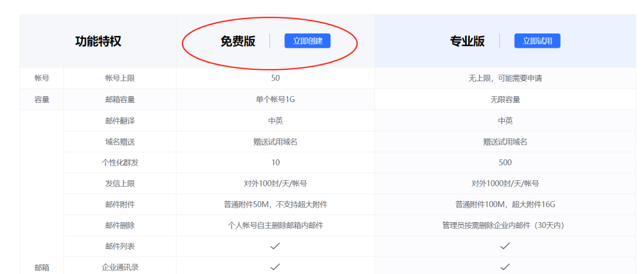The image size is (644, 274).
Task: Click 对外1000封/天/帐号 cell
Action: pyautogui.click(x=505, y=183)
